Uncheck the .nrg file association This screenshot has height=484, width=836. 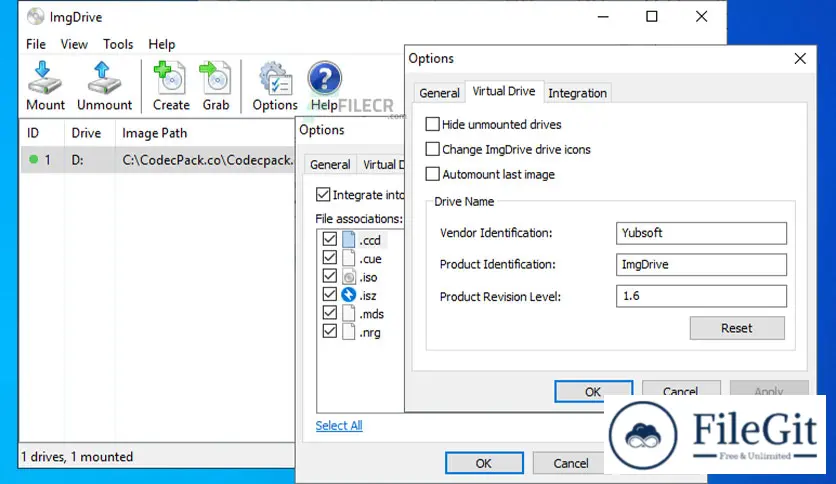click(329, 332)
